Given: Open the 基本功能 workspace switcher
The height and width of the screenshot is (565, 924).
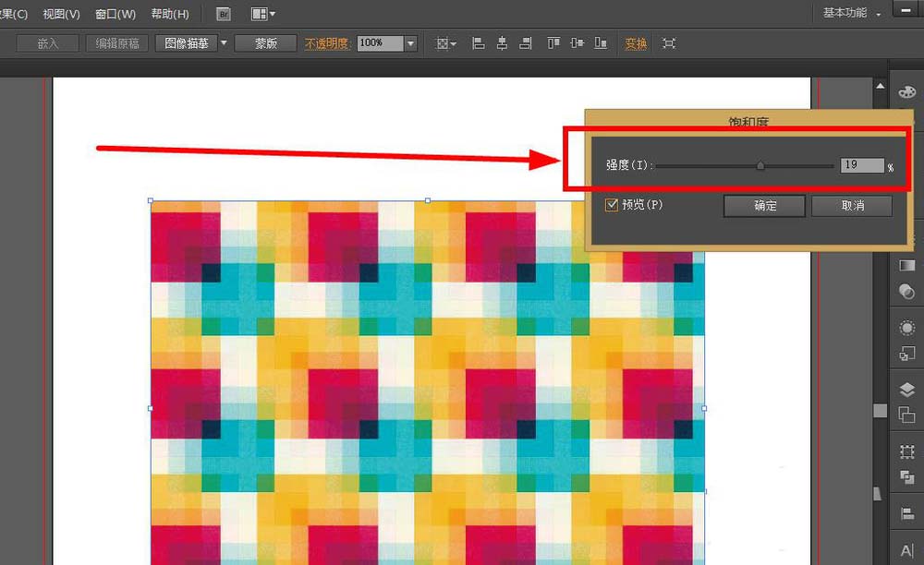Looking at the screenshot, I should tap(852, 13).
